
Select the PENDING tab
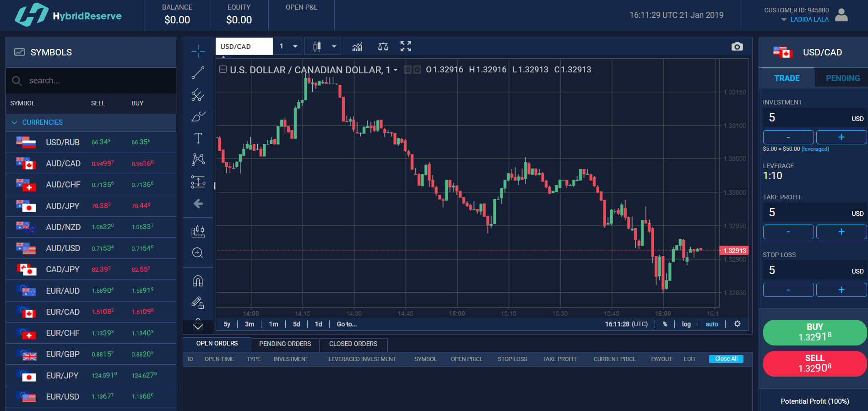[842, 78]
